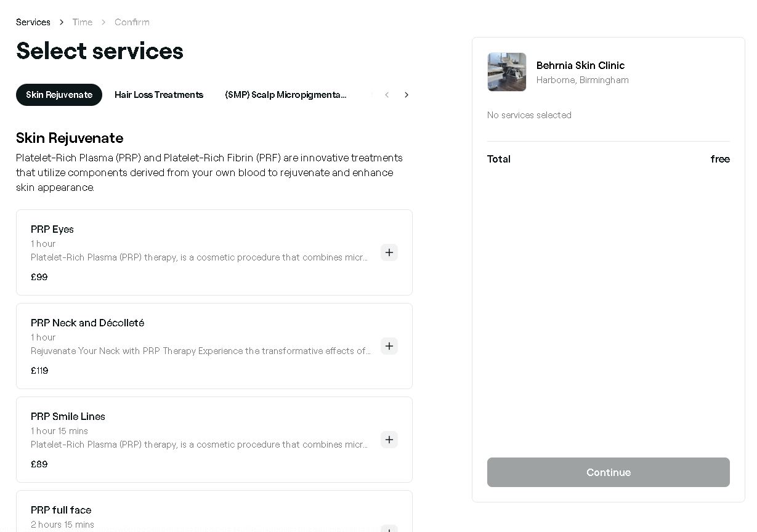Go to Services breadcrumb step
Screen dimensions: 757x532
(33, 22)
